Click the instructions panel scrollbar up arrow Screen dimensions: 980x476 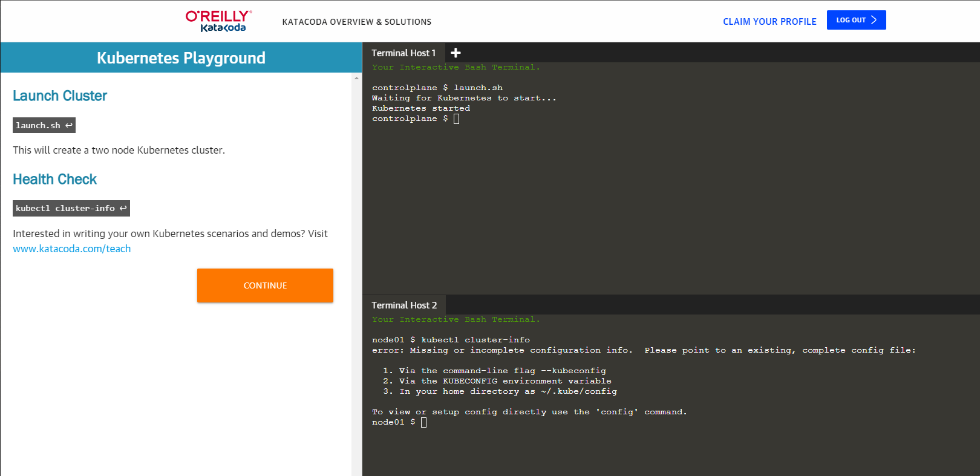356,78
